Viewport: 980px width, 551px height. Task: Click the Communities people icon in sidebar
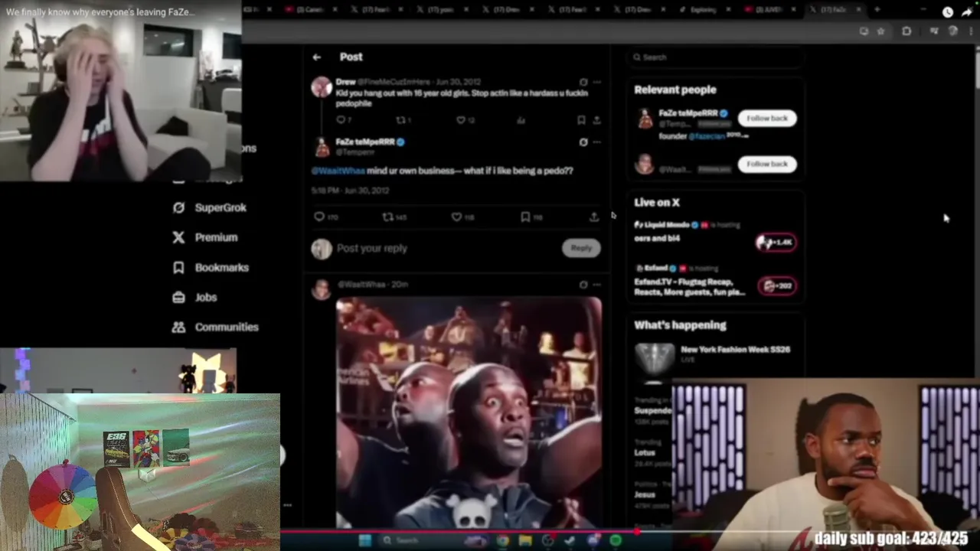(178, 327)
